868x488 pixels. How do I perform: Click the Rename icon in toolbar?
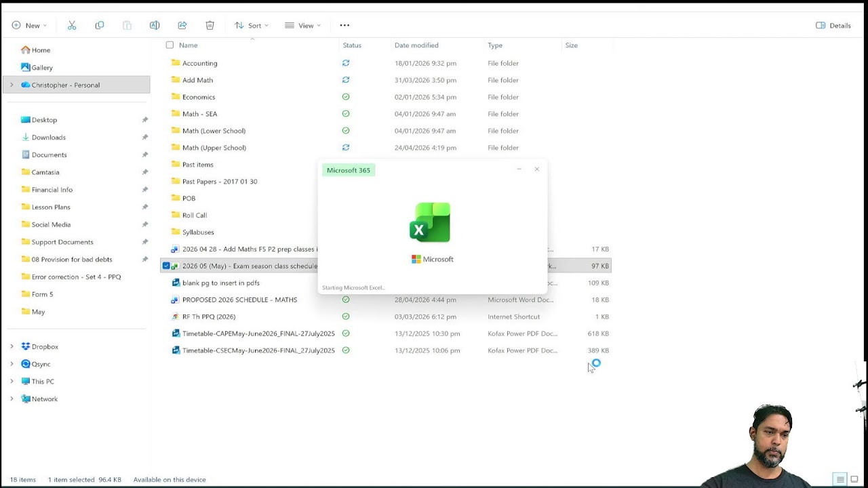point(155,25)
